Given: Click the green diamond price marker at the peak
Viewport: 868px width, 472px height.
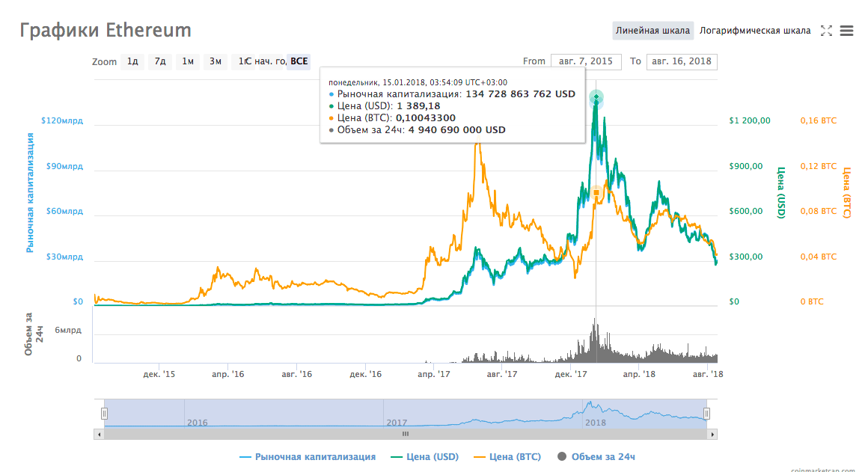Looking at the screenshot, I should point(596,97).
